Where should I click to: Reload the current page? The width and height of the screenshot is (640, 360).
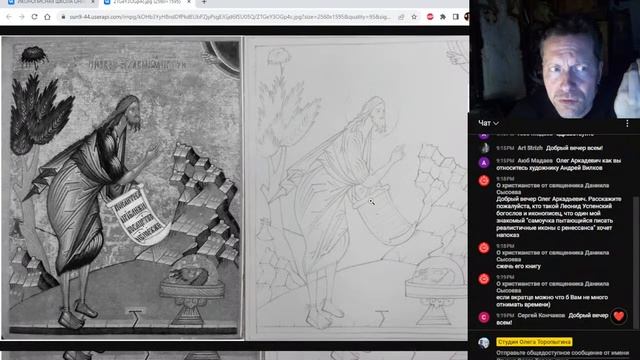coord(34,17)
